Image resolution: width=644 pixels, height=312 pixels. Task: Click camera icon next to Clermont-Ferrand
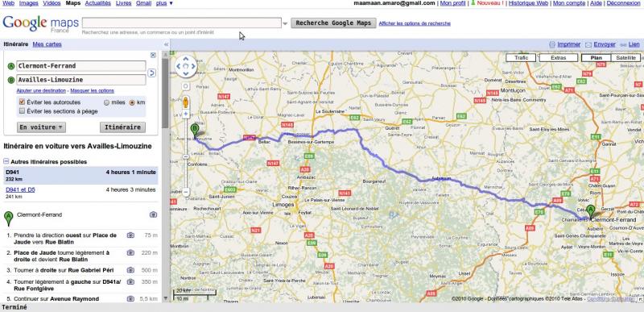[153, 214]
